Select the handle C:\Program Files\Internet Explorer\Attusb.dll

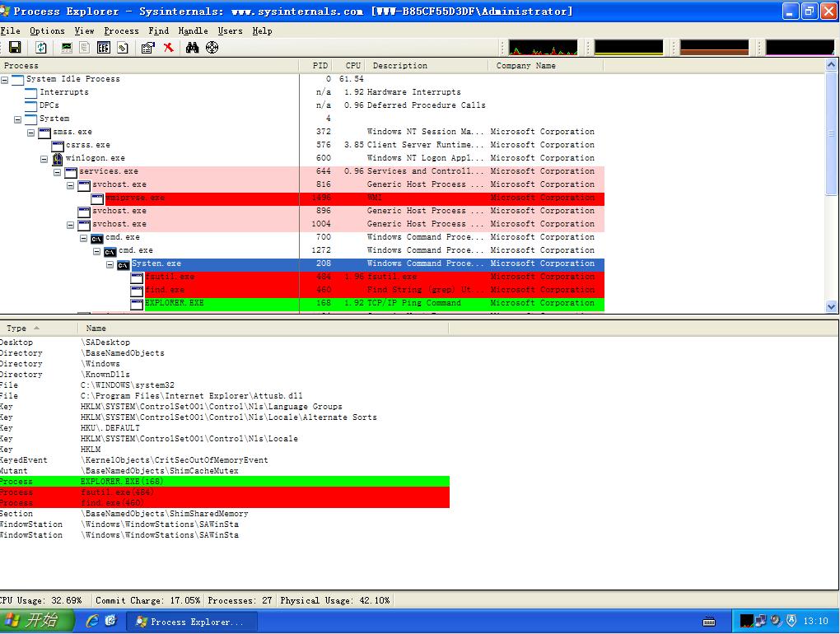point(225,396)
